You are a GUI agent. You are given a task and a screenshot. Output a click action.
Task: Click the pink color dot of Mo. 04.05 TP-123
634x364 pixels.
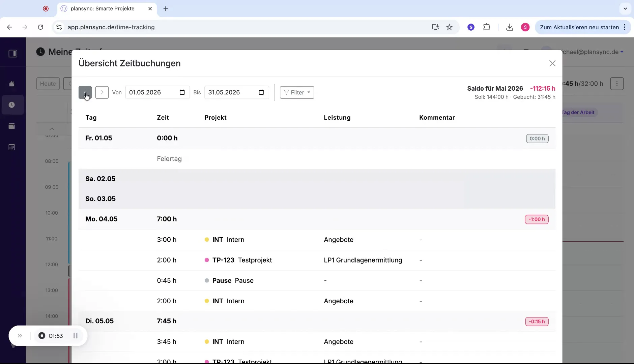pyautogui.click(x=207, y=260)
